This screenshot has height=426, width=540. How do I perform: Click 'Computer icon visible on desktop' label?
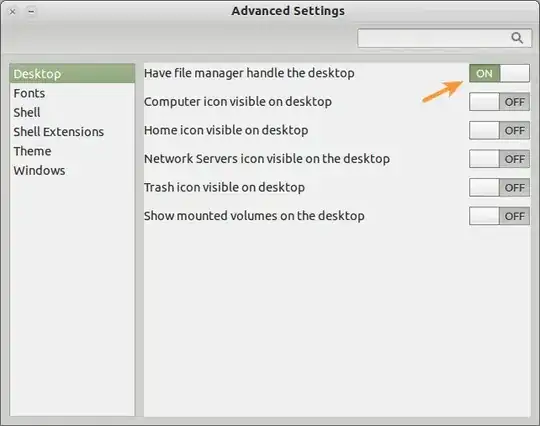[x=238, y=102]
